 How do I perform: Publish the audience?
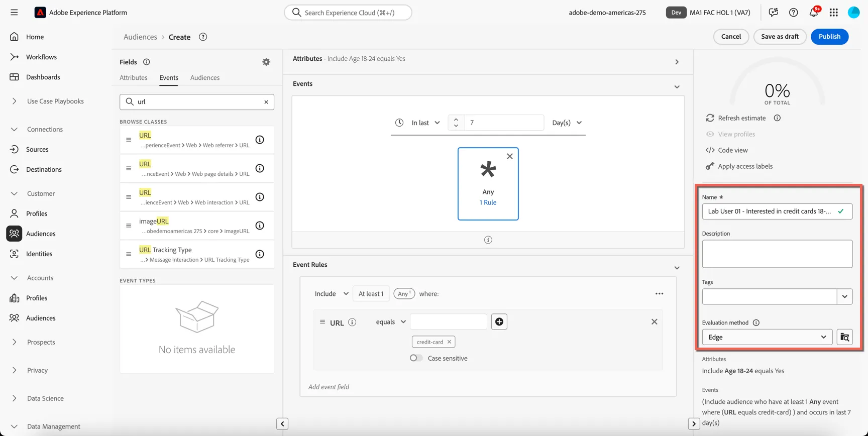(x=829, y=37)
